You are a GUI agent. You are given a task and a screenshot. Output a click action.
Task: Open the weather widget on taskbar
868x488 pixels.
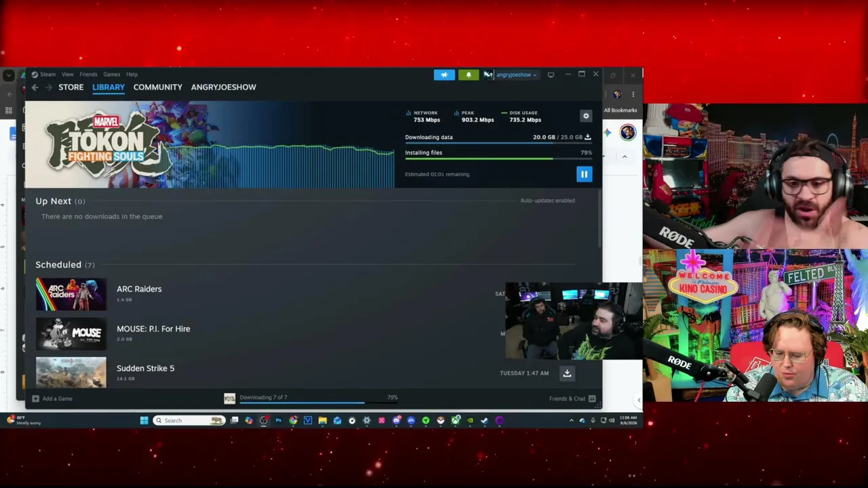24,421
